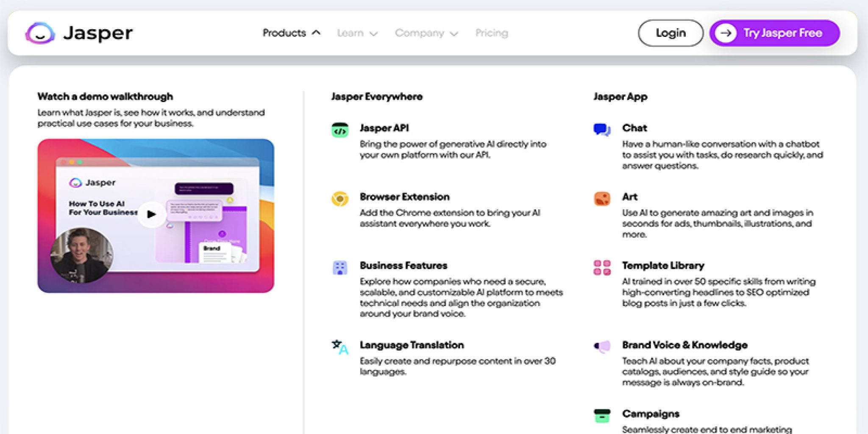Click the Campaigns icon
This screenshot has width=868, height=434.
click(601, 416)
